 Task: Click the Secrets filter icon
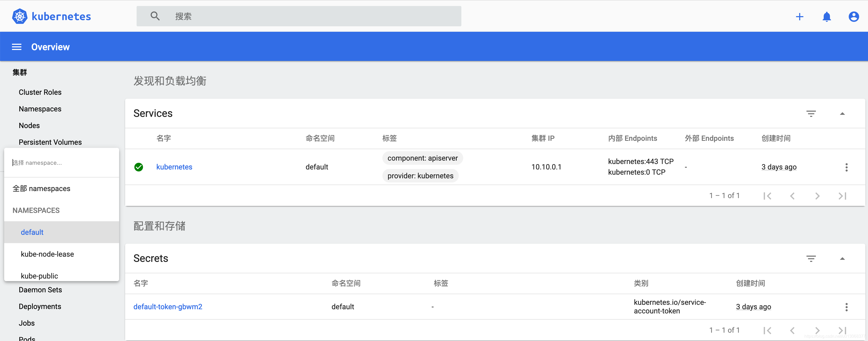[811, 258]
